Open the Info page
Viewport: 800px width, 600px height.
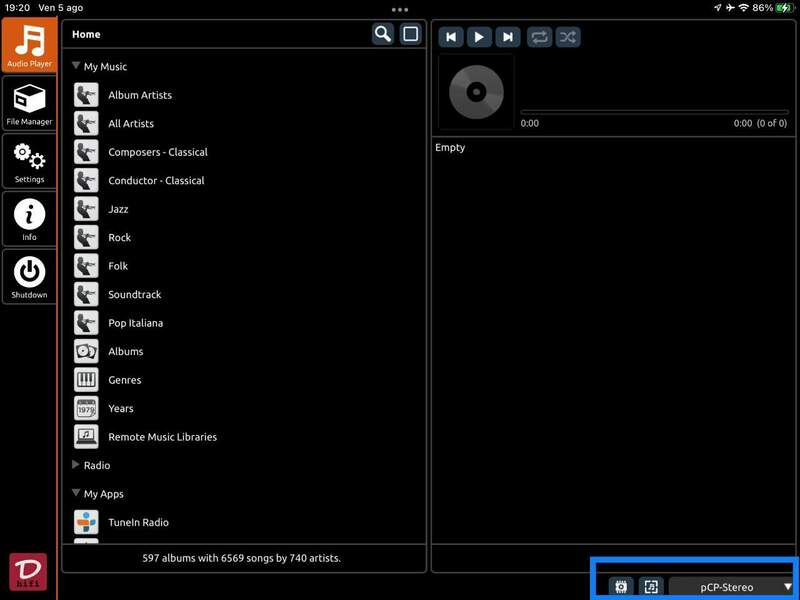(x=29, y=219)
